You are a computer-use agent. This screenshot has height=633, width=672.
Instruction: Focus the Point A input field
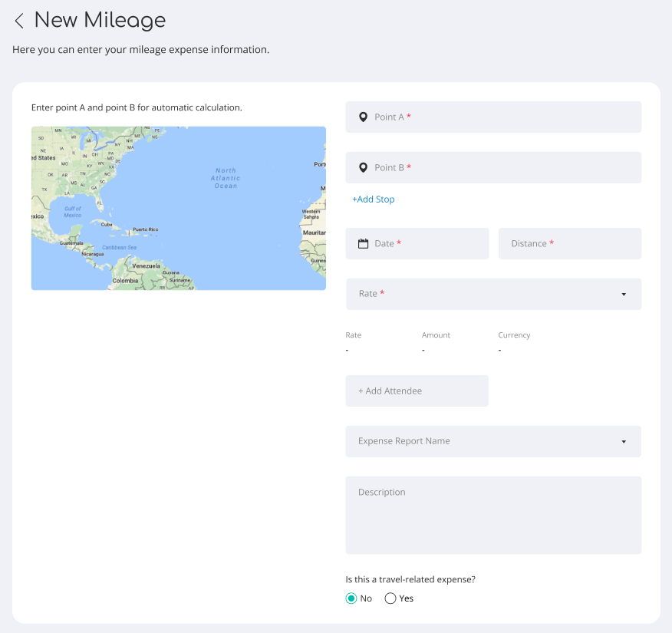point(493,117)
